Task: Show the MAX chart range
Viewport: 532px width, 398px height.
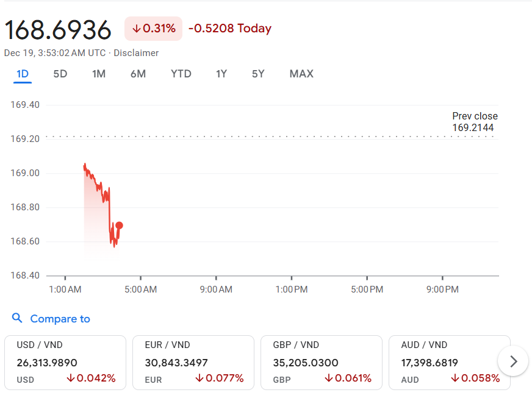Action: (x=301, y=74)
